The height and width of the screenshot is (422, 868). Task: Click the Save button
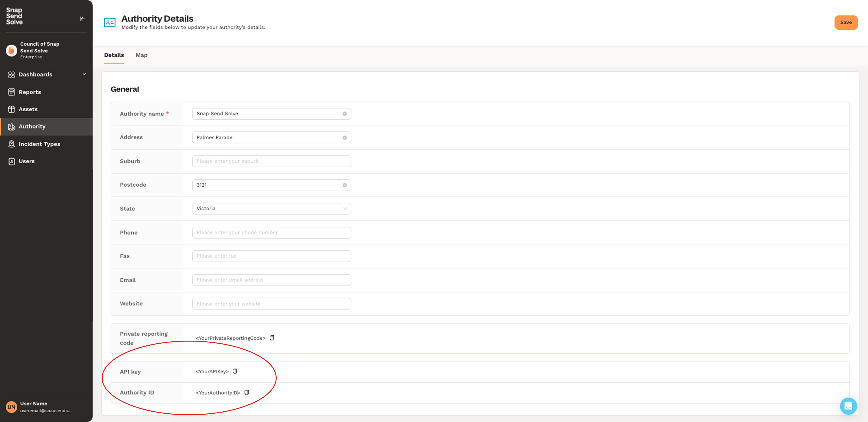tap(845, 23)
